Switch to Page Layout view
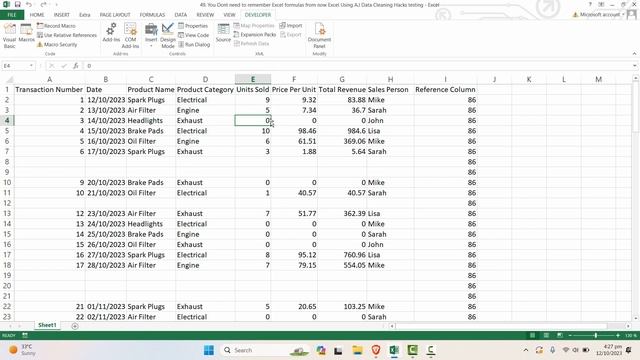Viewport: 640px width, 360px height. (546, 335)
